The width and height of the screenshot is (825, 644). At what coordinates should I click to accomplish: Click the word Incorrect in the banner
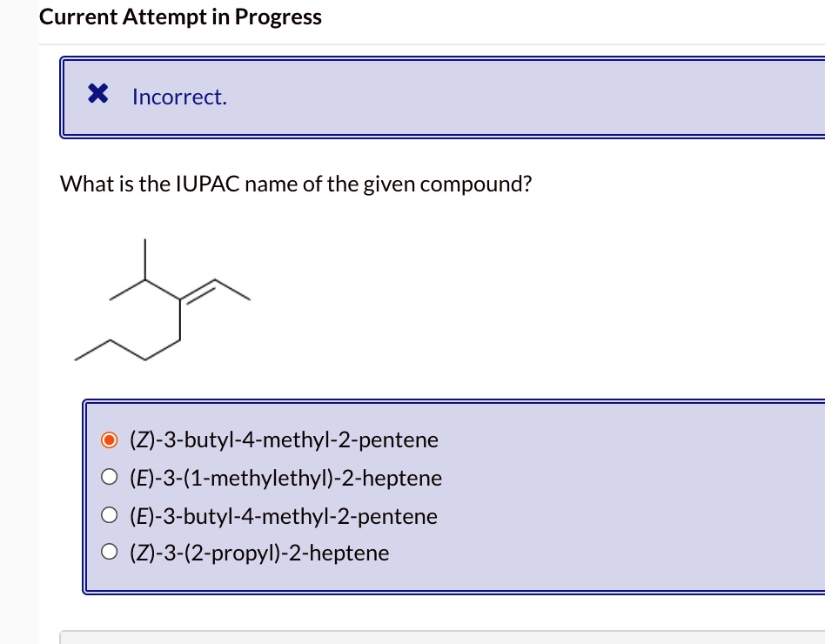179,97
